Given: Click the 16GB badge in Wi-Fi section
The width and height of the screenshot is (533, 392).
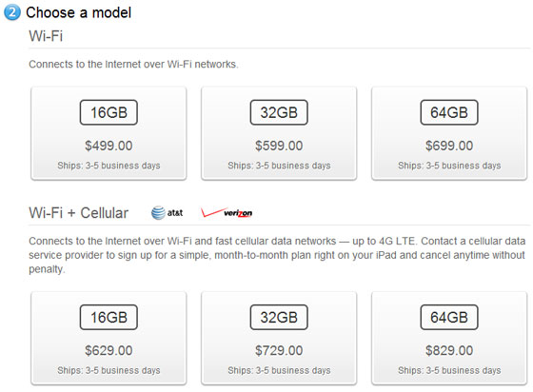Looking at the screenshot, I should click(x=109, y=112).
